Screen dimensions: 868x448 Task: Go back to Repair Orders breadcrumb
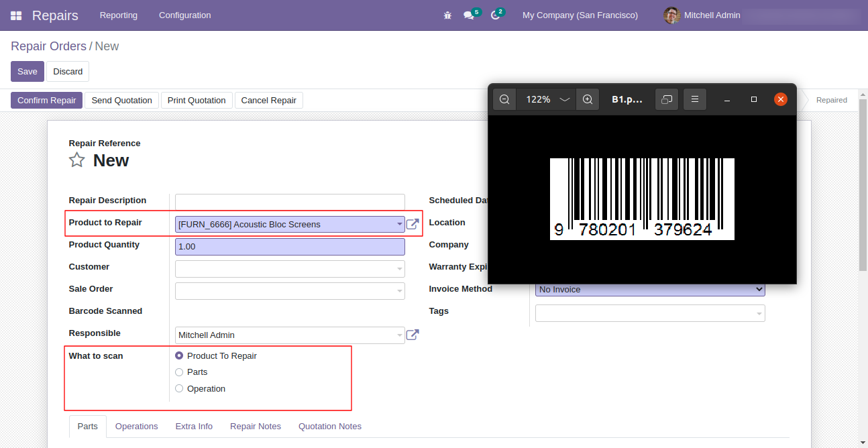[x=48, y=46]
